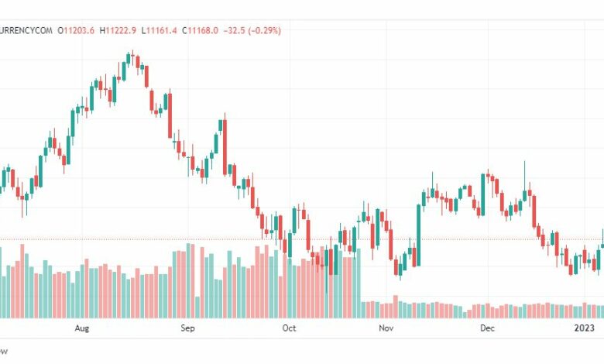The width and height of the screenshot is (604, 364).
Task: Click the price change -32.5 (-0.29%) text
Action: pos(252,30)
